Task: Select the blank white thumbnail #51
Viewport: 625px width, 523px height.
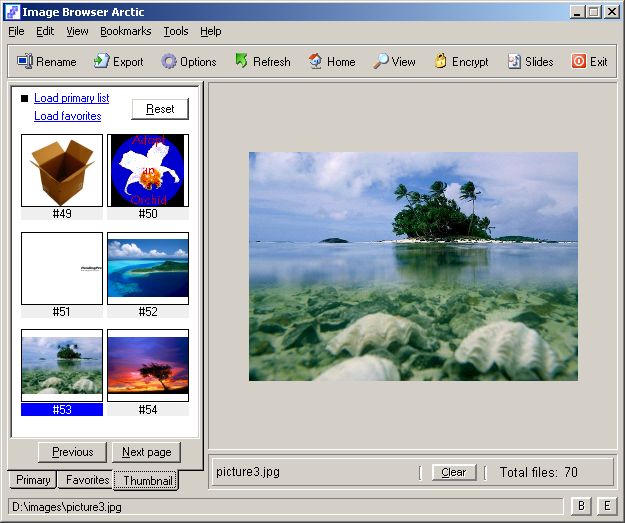Action: (62, 268)
